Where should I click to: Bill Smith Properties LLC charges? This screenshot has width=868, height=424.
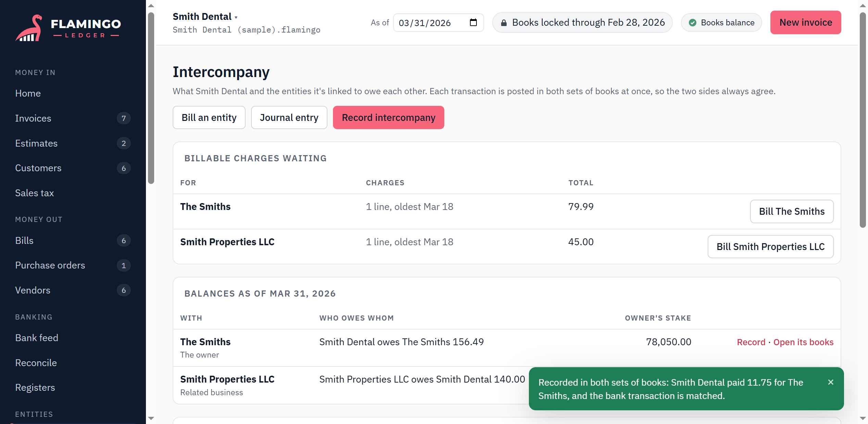pos(770,247)
